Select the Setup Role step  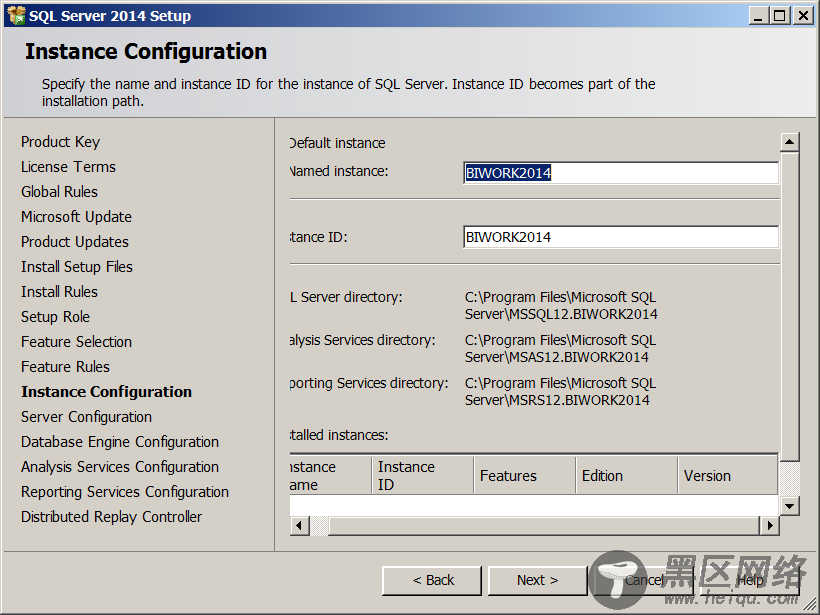55,317
